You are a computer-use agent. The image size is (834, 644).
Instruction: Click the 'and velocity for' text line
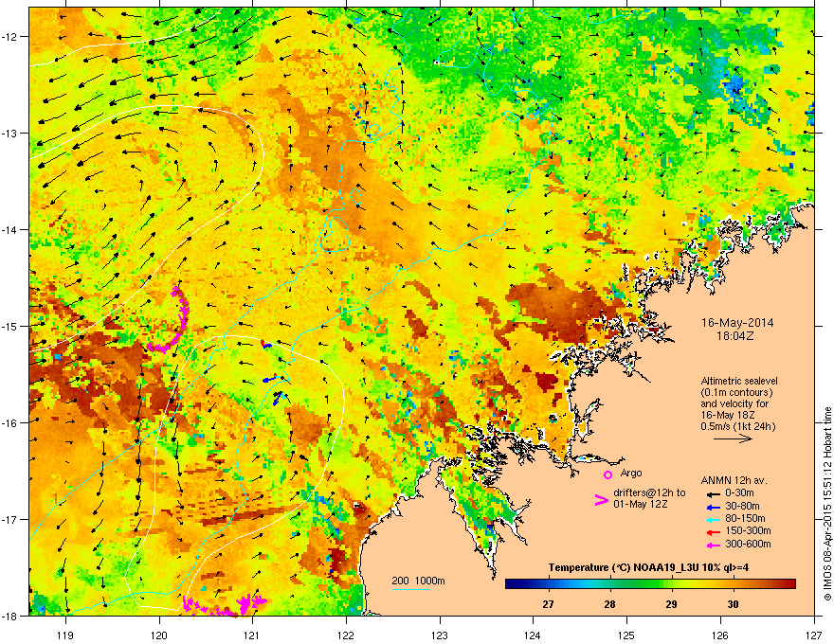coord(734,403)
